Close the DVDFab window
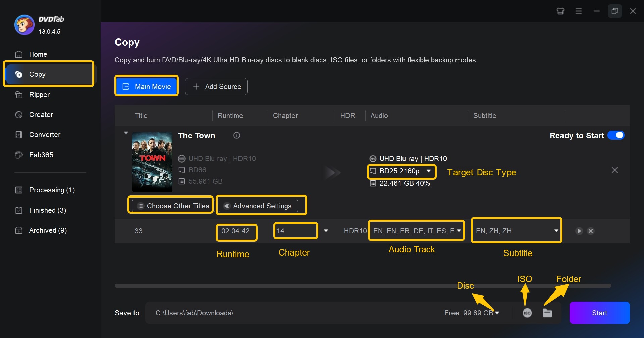644x338 pixels. 633,11
